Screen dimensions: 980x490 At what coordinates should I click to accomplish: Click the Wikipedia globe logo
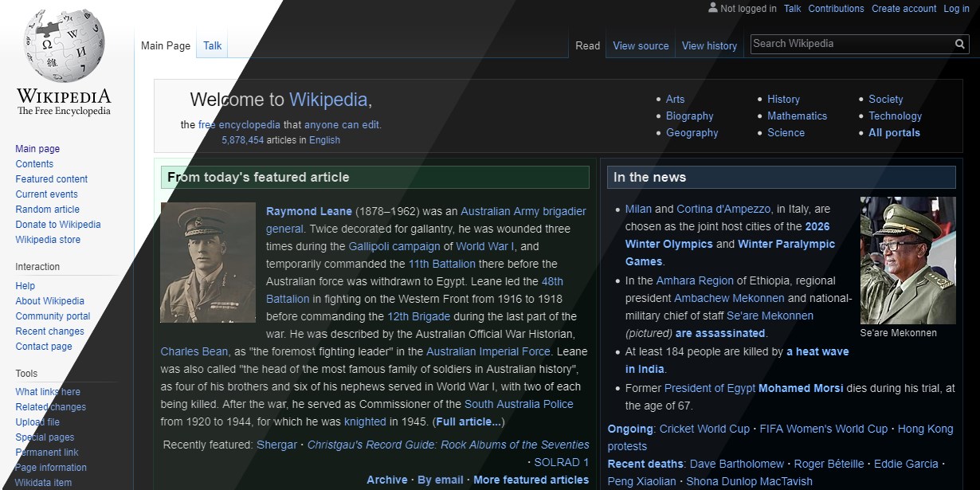tap(65, 46)
